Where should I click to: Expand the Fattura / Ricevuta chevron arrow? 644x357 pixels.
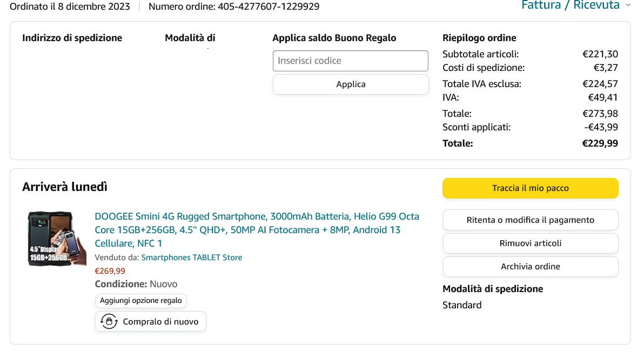628,5
